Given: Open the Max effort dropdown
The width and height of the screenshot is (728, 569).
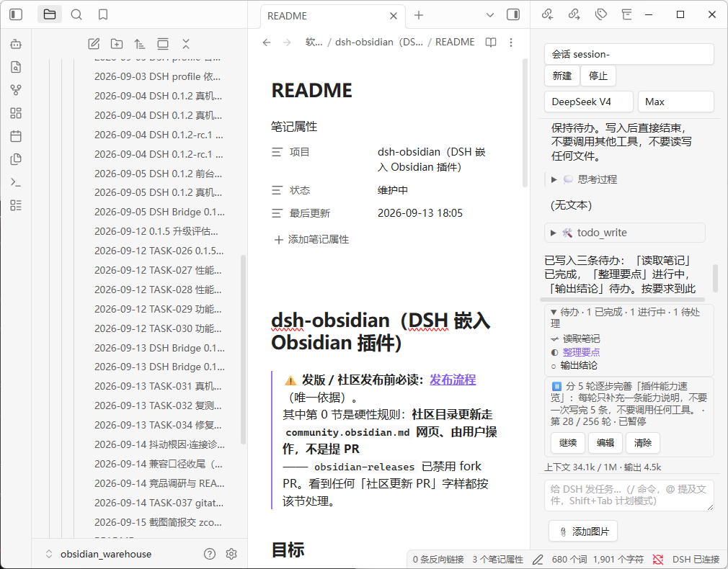Looking at the screenshot, I should [x=675, y=102].
